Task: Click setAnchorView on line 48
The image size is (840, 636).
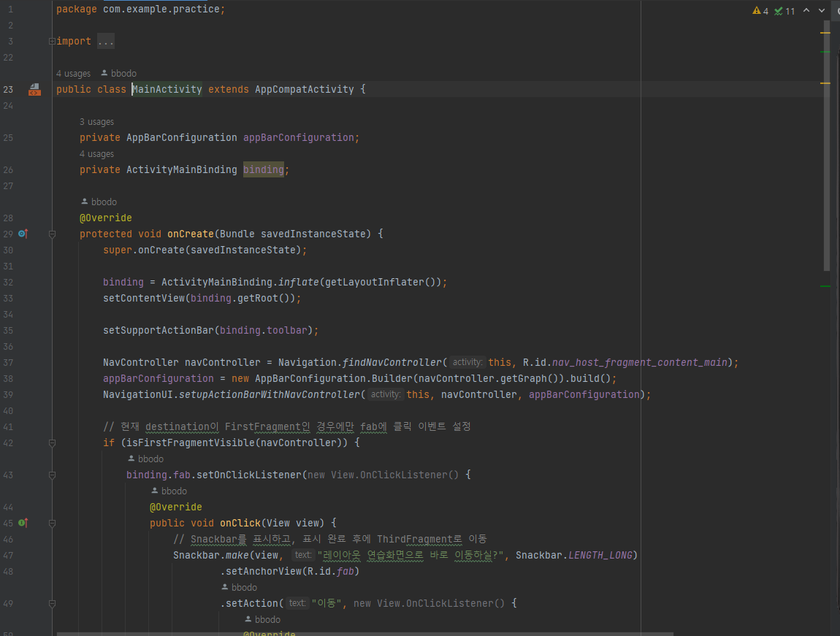Action: 264,571
